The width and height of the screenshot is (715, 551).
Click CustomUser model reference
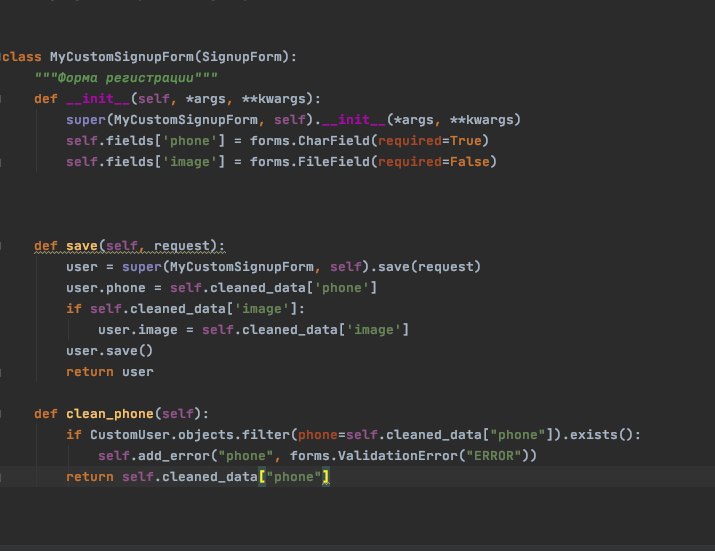point(130,435)
